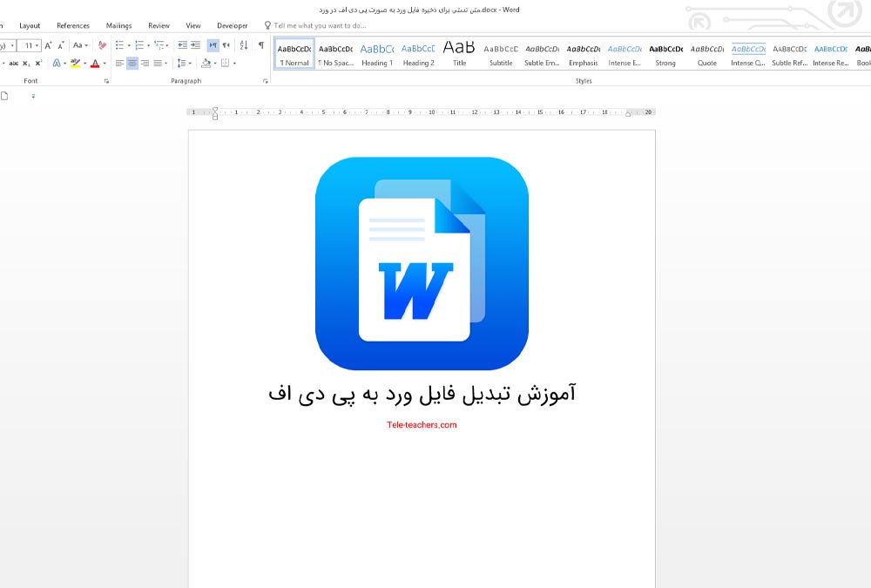
Task: Set left-to-right text direction
Action: (x=213, y=45)
